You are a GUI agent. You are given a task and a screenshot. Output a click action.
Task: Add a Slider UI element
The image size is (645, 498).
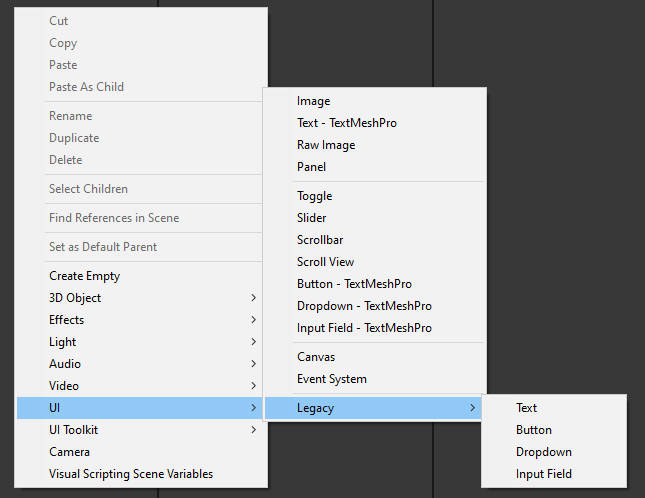(312, 218)
